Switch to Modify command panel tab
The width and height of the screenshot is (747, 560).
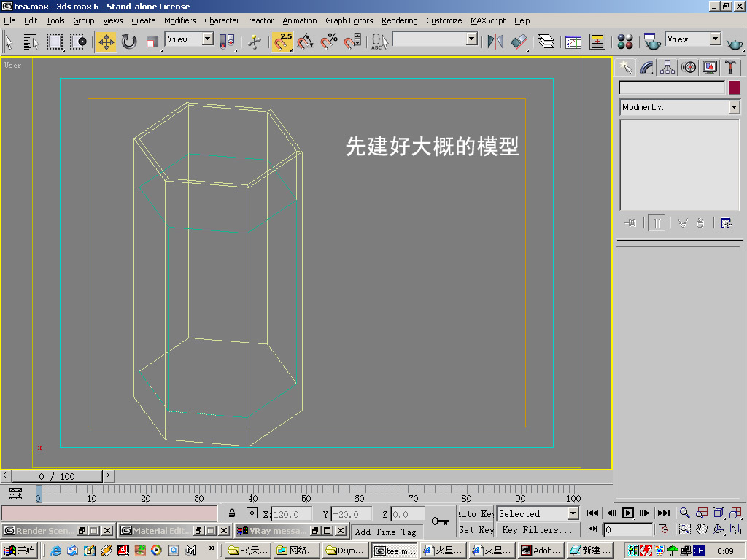click(x=646, y=67)
